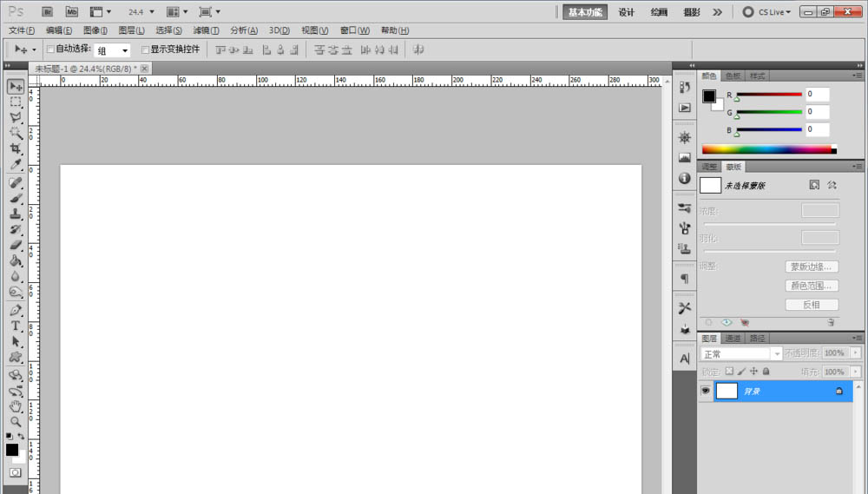
Task: Select the Hand tool
Action: (x=16, y=406)
